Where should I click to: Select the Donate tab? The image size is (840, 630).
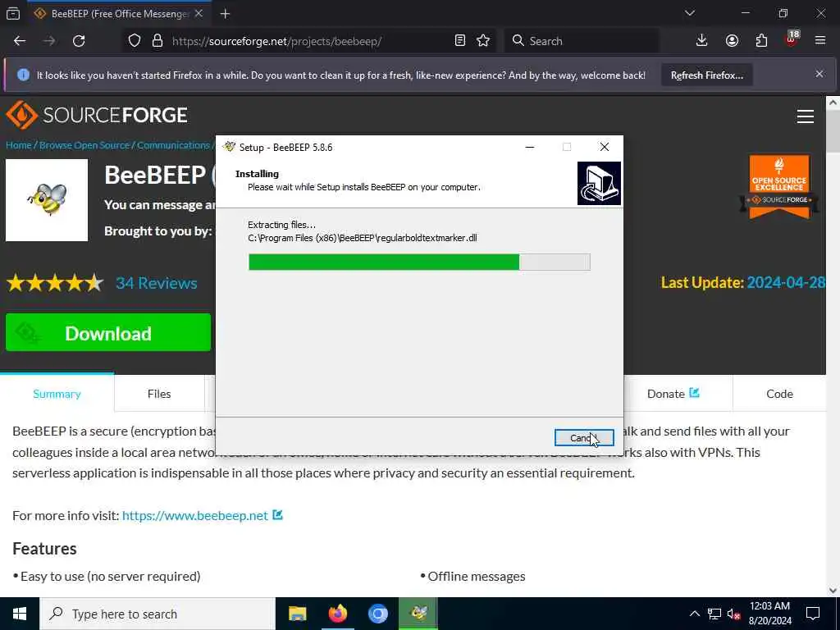click(673, 394)
